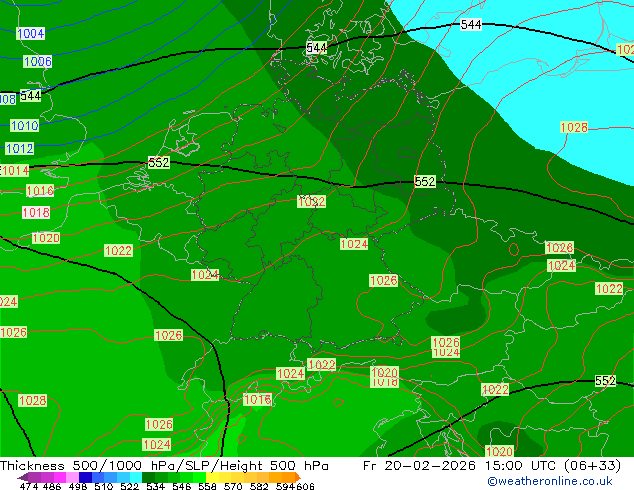
Task: Select the blue 1012 pressure label
Action: (x=19, y=148)
